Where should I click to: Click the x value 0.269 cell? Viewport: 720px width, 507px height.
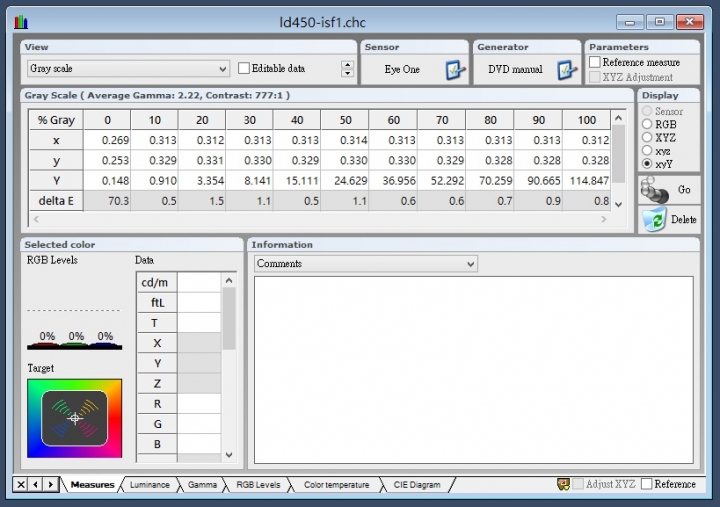[x=107, y=140]
